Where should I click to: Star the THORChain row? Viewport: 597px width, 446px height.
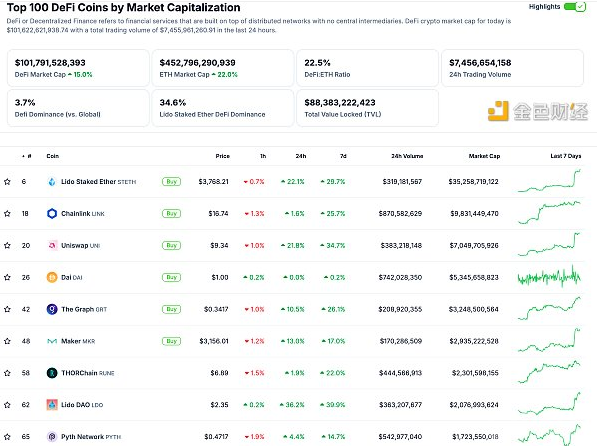pos(7,373)
